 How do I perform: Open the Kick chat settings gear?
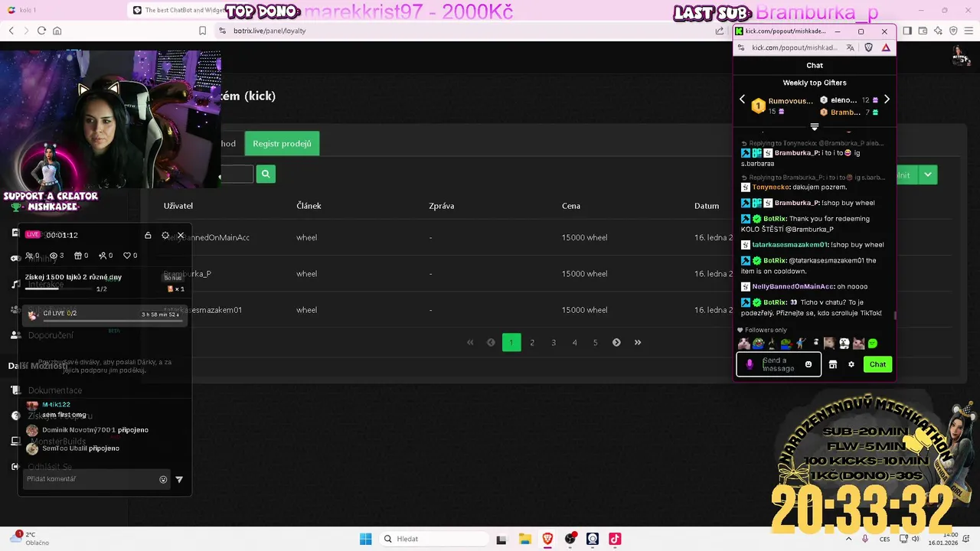(x=851, y=364)
